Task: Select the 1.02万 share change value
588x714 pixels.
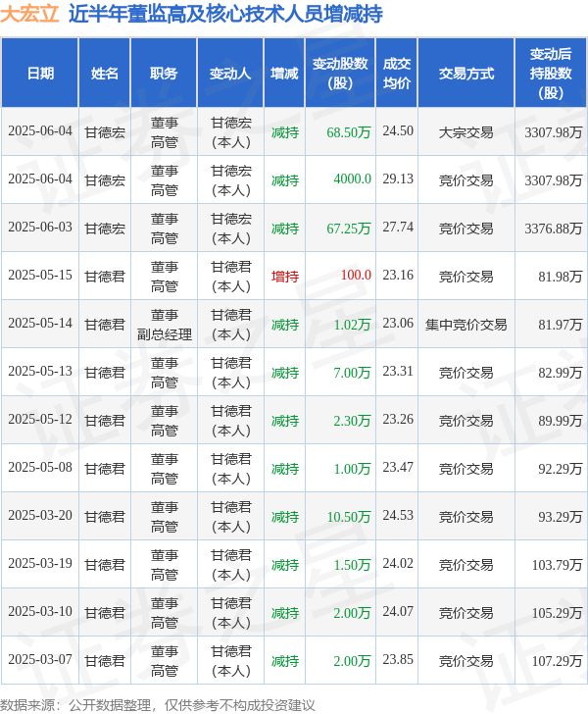Action: point(352,325)
